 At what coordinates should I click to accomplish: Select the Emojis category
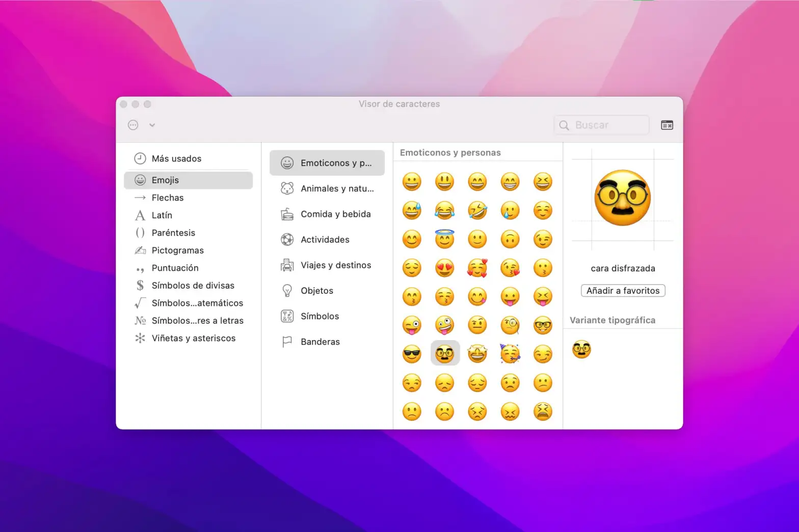click(x=188, y=180)
